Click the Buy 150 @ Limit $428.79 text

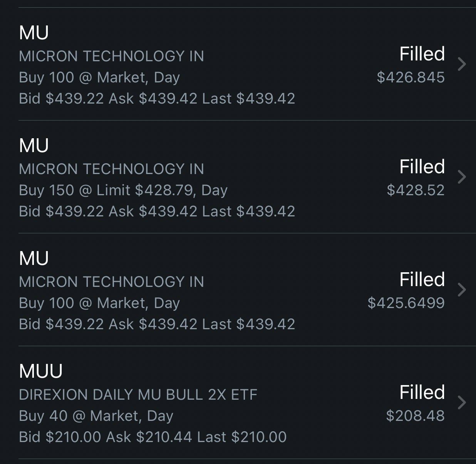click(123, 190)
